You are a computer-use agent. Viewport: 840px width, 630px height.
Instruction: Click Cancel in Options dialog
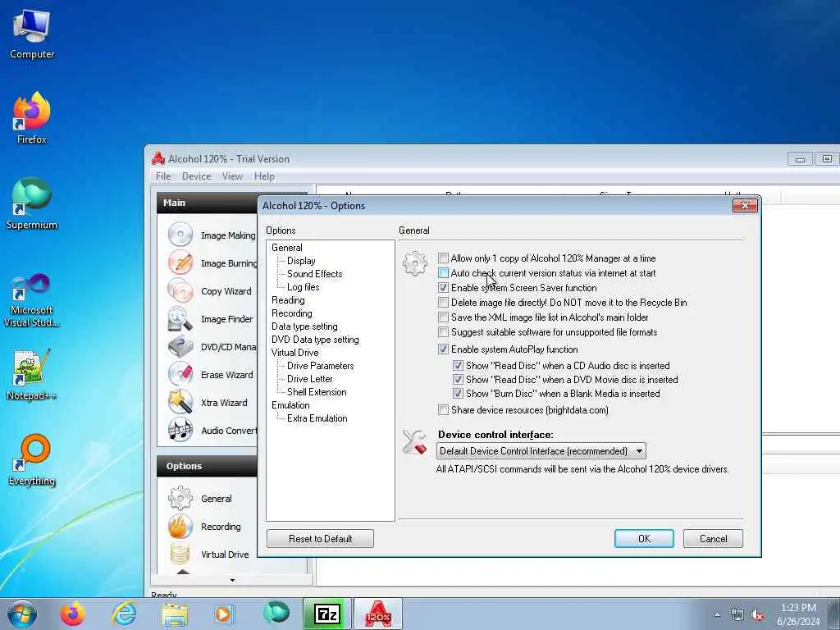[713, 539]
